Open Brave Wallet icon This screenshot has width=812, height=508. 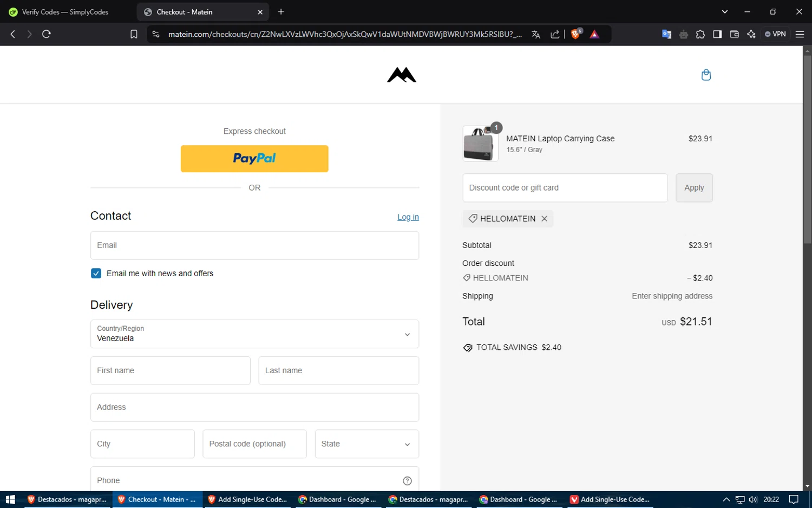point(734,34)
